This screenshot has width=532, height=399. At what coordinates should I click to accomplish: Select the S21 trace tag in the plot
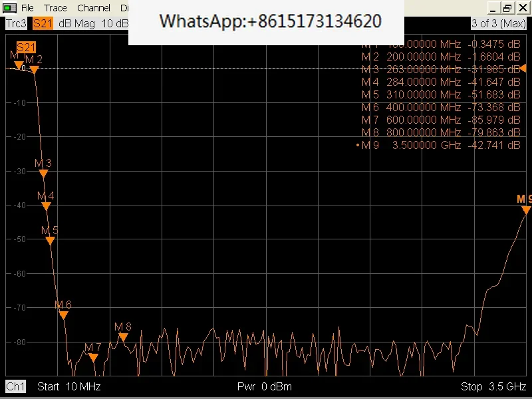click(26, 47)
